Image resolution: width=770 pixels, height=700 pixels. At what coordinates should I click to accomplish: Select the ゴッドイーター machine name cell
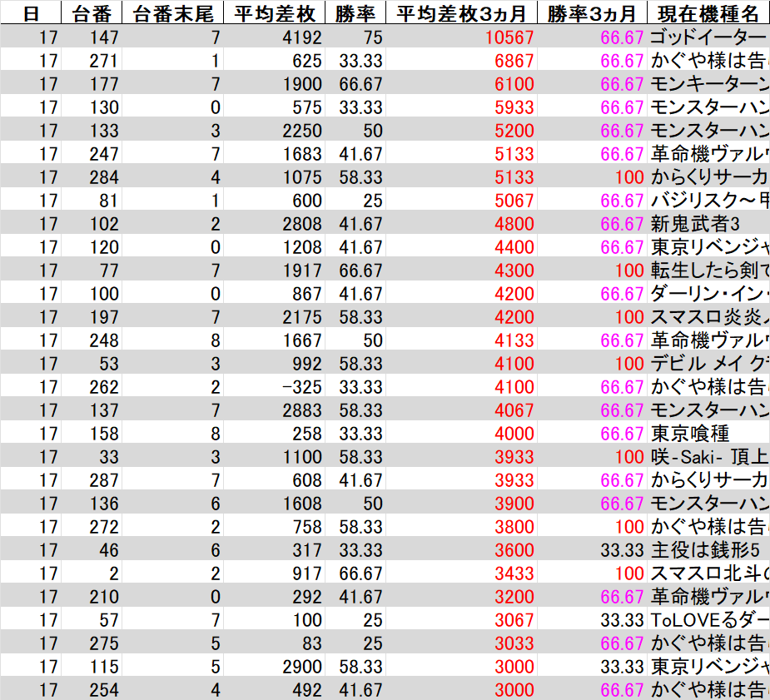[708, 37]
